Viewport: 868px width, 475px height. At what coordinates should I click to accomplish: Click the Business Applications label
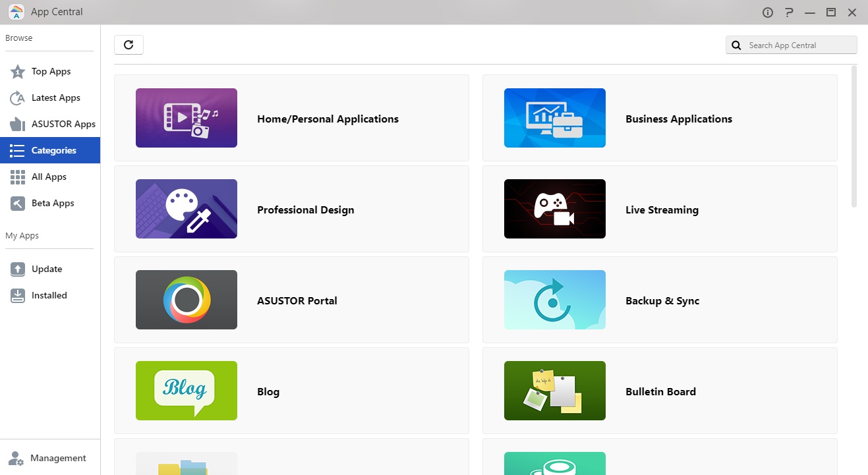pos(679,119)
